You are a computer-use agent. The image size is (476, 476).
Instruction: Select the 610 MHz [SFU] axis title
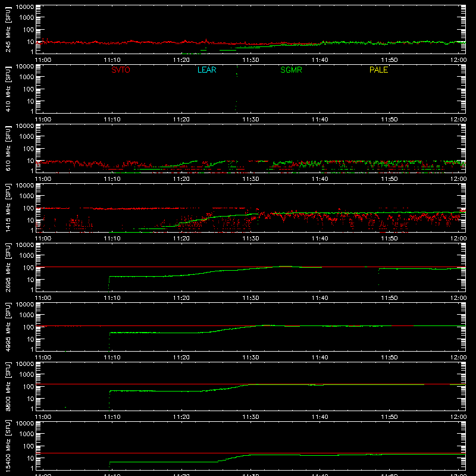pos(8,149)
